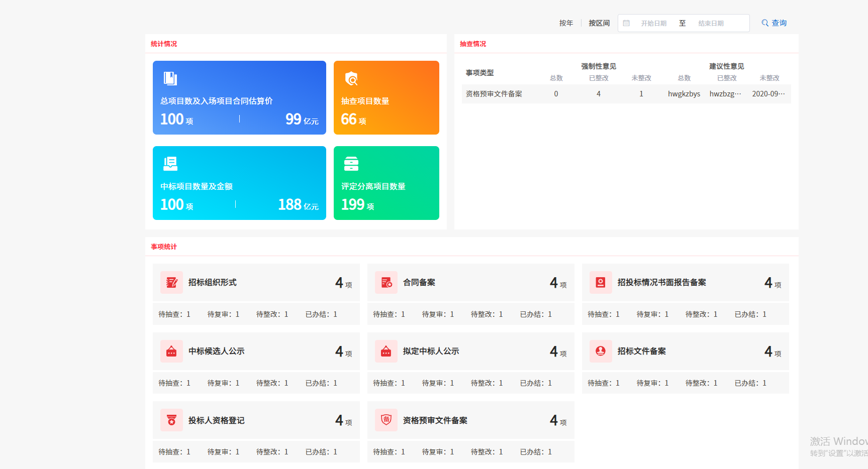Open the 拟定中标人公示 item title
This screenshot has height=469, width=868.
[x=431, y=351]
